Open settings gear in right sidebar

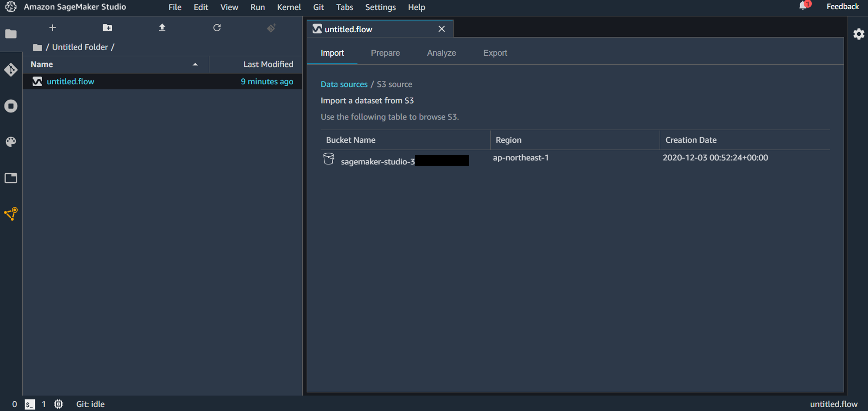(858, 34)
